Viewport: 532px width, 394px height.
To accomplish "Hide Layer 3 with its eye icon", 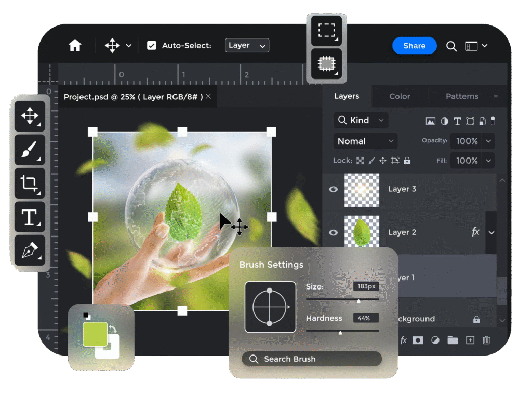I will (x=334, y=189).
